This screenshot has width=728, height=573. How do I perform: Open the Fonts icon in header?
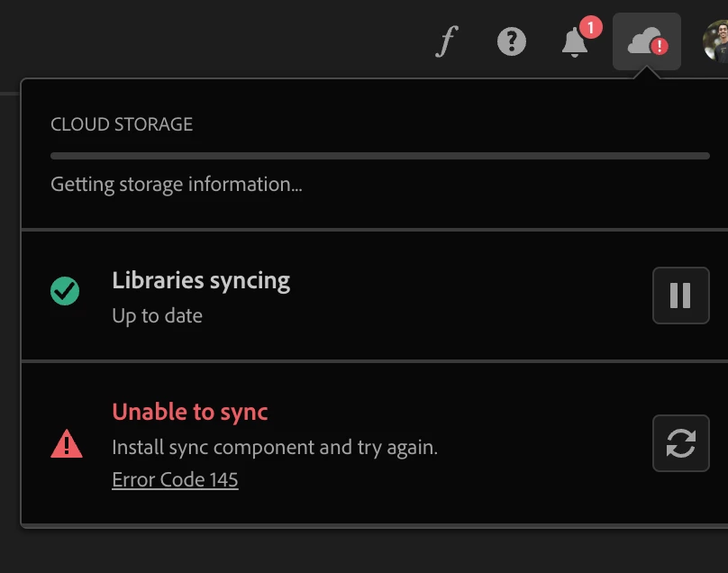pos(446,41)
